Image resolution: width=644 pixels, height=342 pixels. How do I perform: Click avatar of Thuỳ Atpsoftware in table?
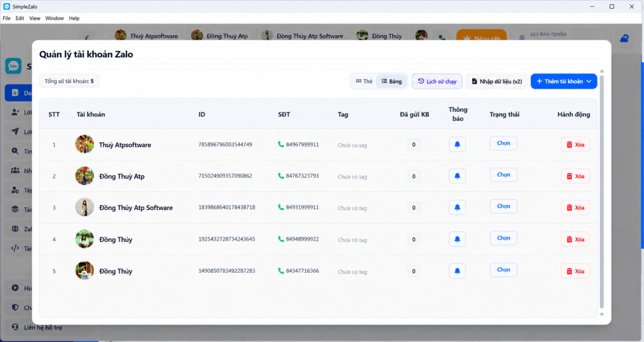85,144
